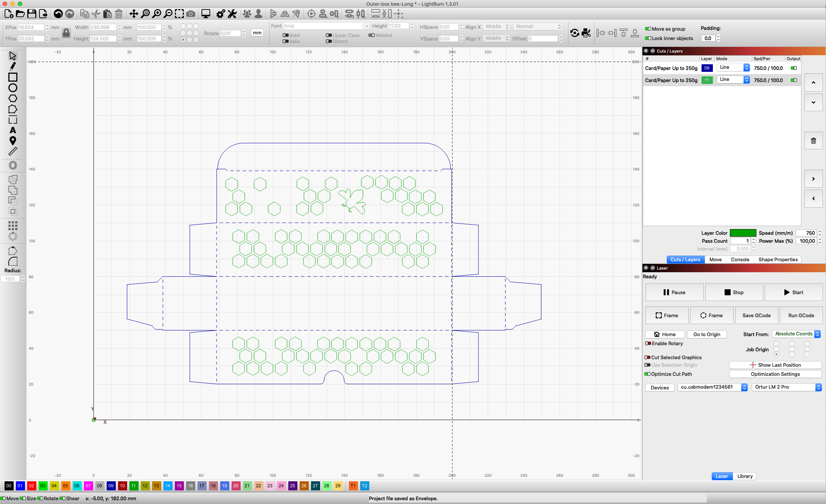Click the Measure tool icon
Viewport: 826px width, 504px height.
pos(12,152)
